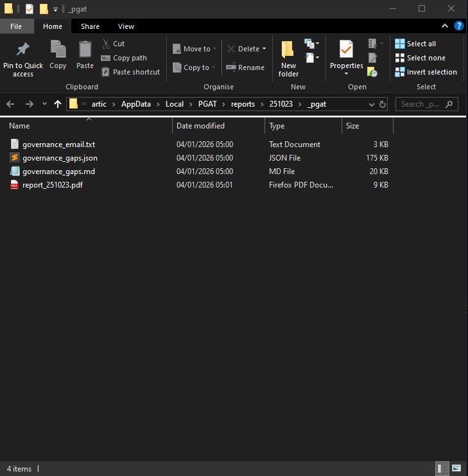Viewport: 468px width, 476px height.
Task: Switch to details view in status bar
Action: pyautogui.click(x=443, y=468)
